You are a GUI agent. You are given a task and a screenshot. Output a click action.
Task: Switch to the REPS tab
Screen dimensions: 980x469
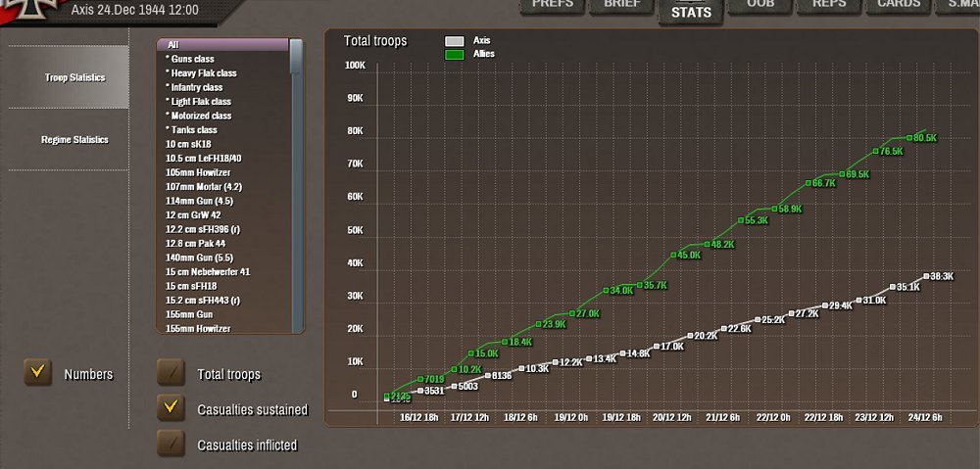(x=829, y=5)
